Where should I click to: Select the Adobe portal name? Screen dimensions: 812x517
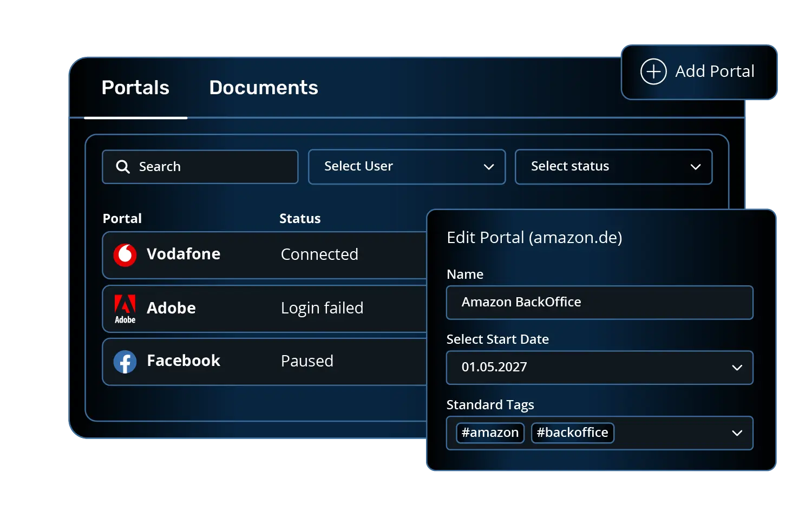coord(171,308)
